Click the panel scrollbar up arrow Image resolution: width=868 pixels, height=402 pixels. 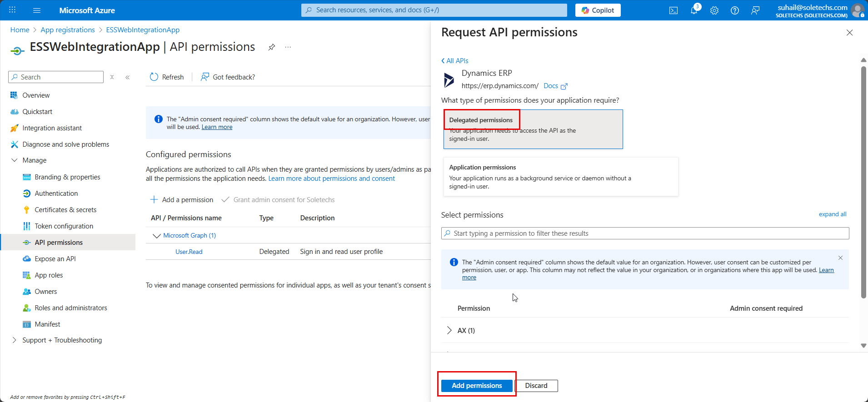(863, 60)
